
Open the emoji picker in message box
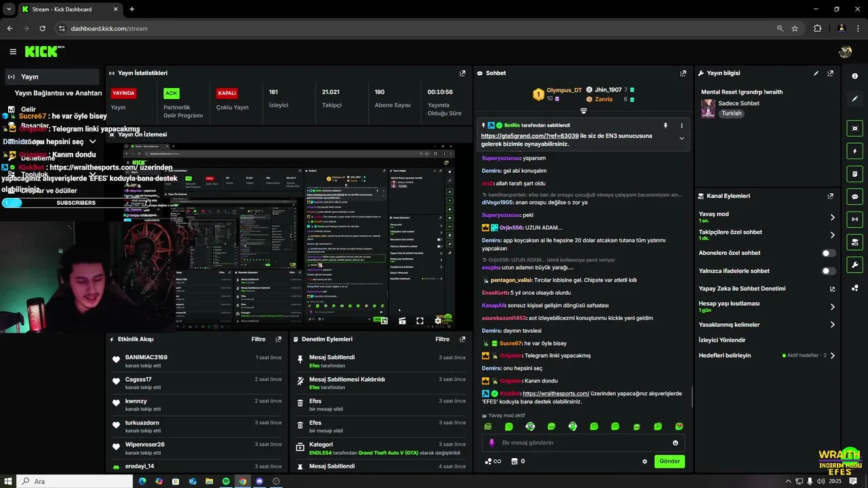[675, 443]
